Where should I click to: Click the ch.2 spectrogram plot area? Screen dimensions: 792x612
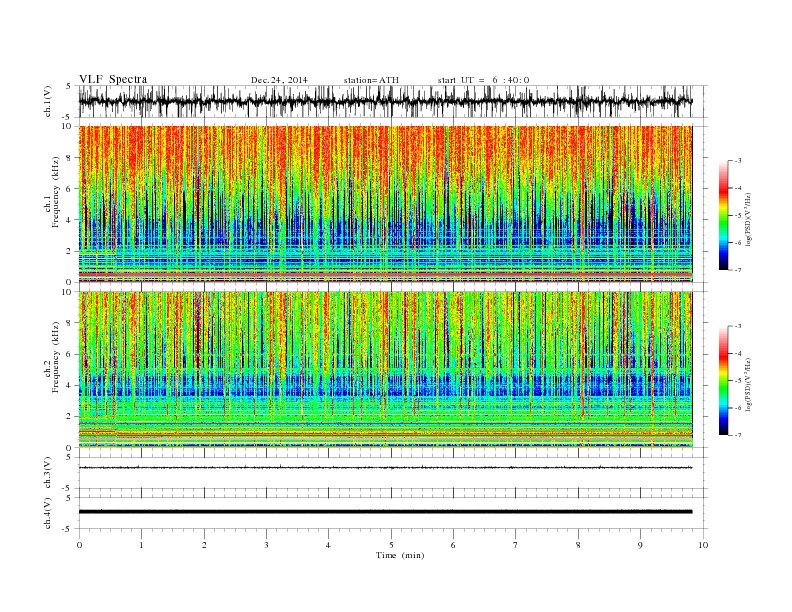(x=385, y=369)
